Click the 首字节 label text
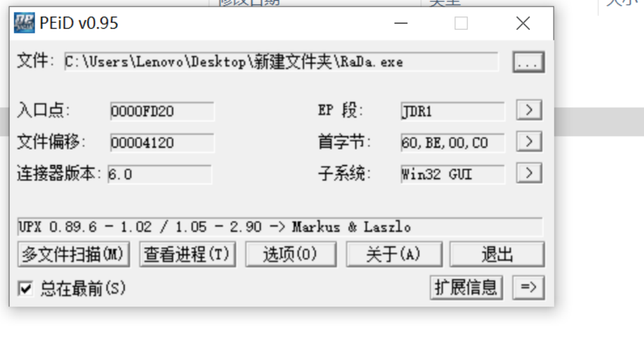Viewport: 644px width, 339px height. coord(344,142)
